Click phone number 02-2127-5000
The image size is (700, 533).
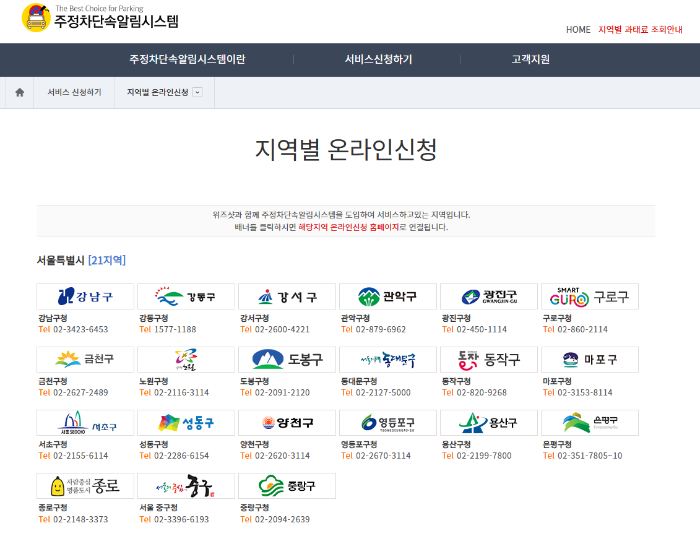point(383,393)
